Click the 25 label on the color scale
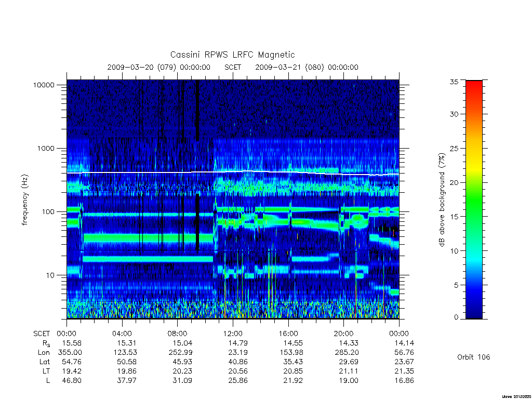 [454, 148]
